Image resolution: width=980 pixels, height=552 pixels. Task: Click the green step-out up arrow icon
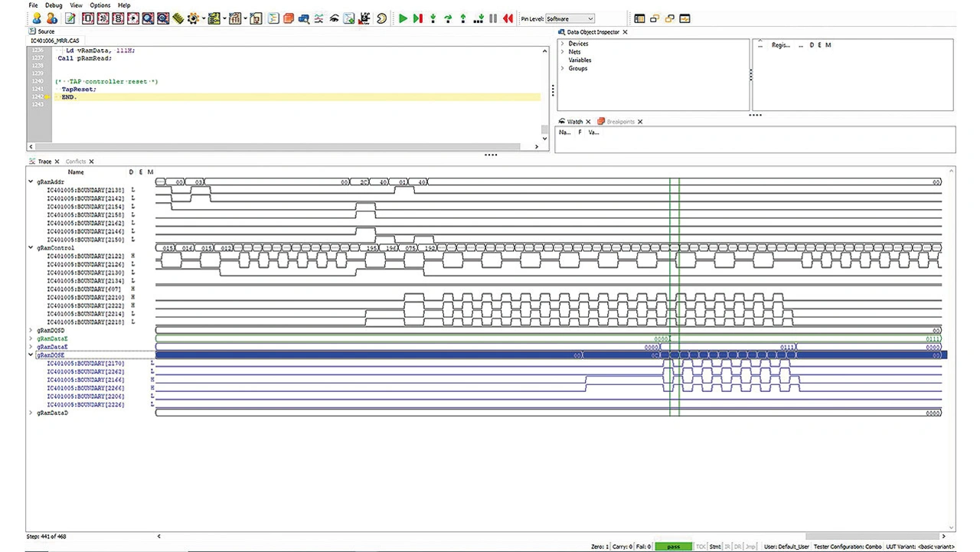[x=463, y=18]
